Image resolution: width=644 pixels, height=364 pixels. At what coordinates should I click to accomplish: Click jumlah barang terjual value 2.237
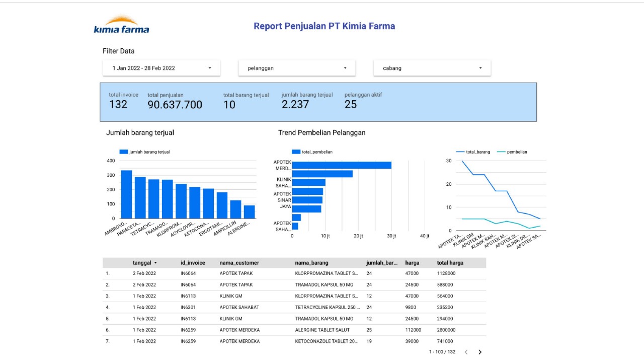coord(295,104)
